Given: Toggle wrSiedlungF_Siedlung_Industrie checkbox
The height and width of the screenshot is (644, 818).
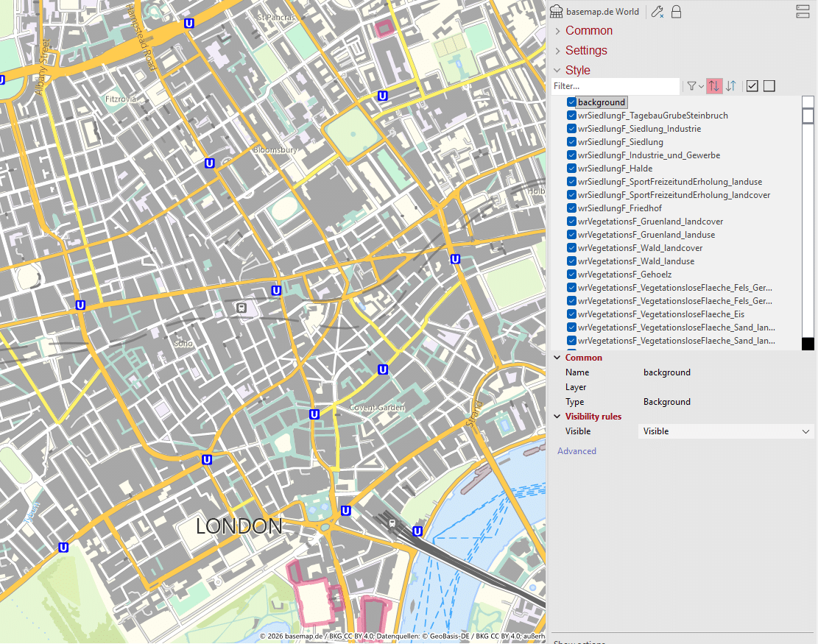Looking at the screenshot, I should pyautogui.click(x=571, y=129).
